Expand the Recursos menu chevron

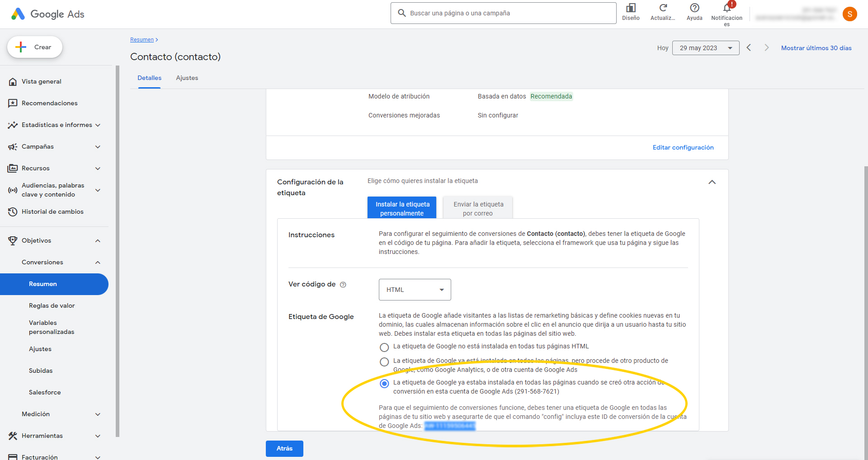[98, 169]
